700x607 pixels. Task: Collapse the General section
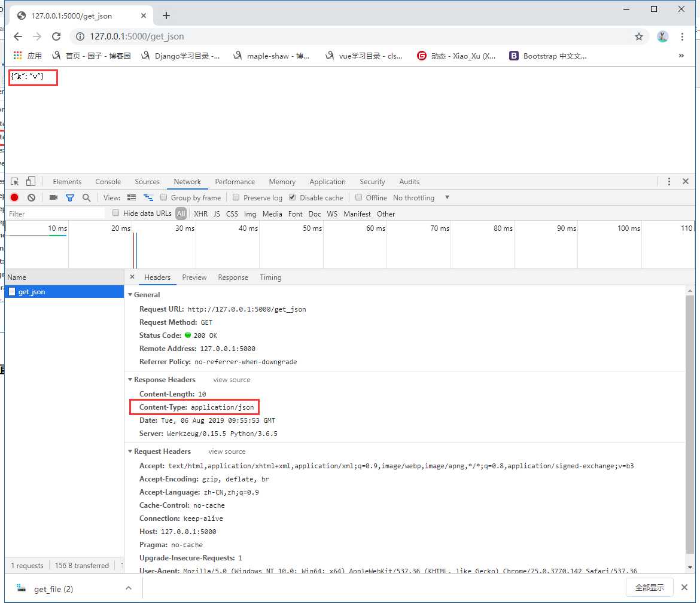point(130,295)
